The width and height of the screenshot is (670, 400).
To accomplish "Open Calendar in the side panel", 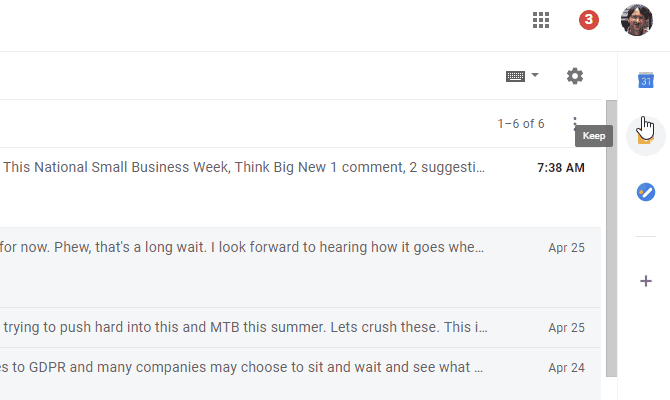I will tap(646, 80).
